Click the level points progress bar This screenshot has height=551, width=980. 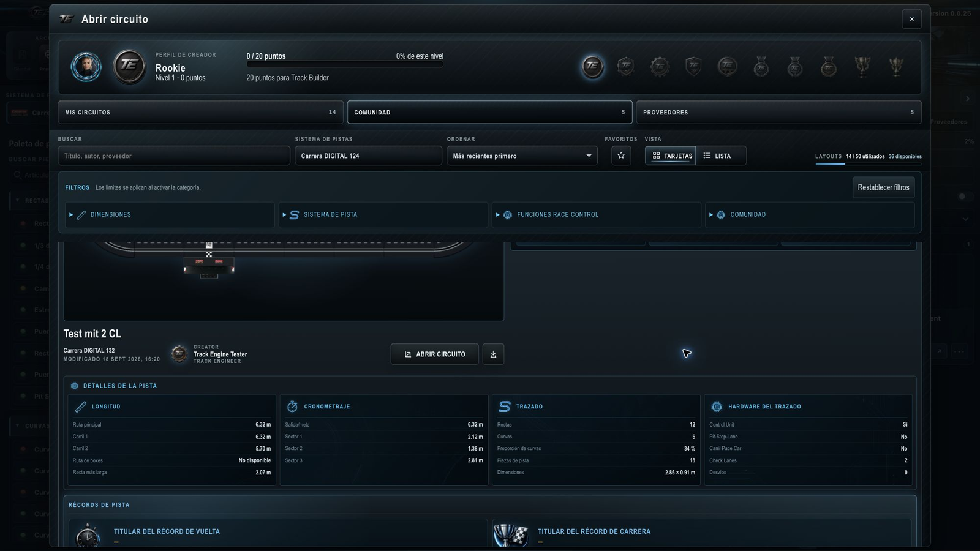coord(344,64)
